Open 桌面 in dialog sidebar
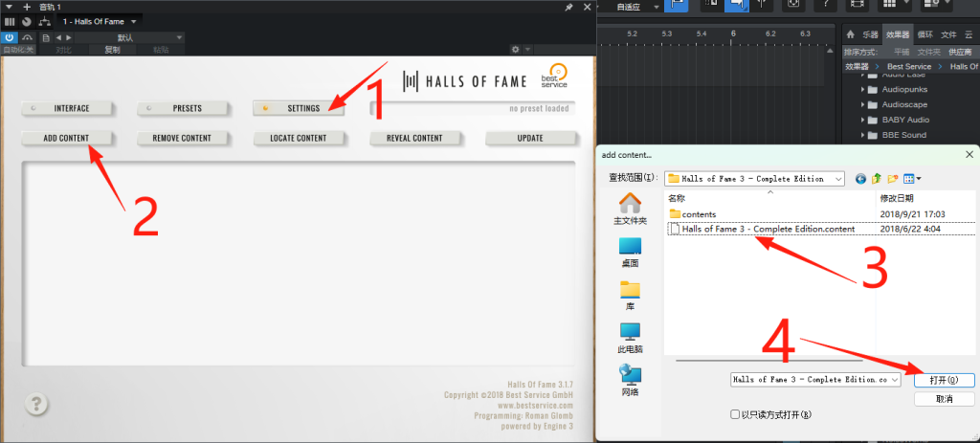Viewport: 980px width, 443px height. (x=630, y=253)
